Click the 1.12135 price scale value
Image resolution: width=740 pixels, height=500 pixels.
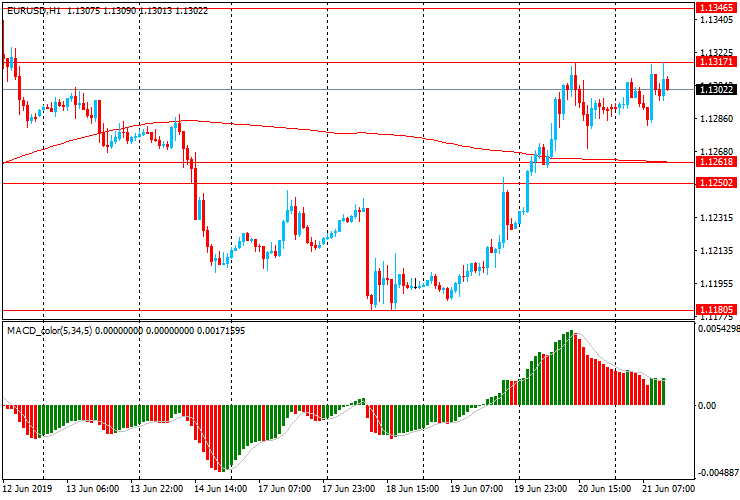pyautogui.click(x=717, y=251)
